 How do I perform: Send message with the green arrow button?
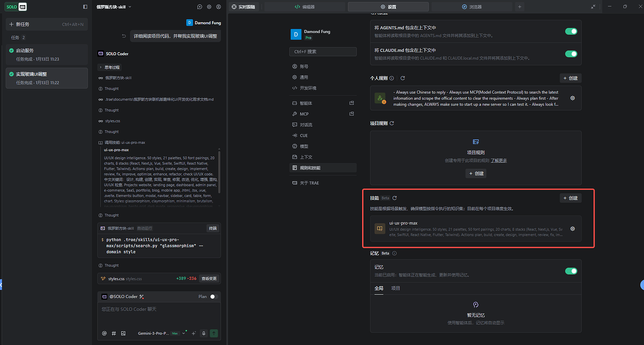pos(214,333)
